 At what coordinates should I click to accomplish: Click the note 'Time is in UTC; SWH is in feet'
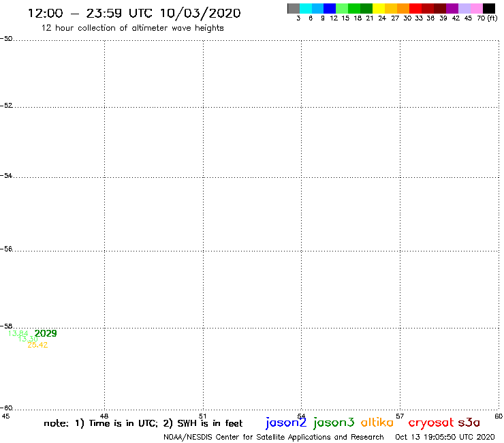click(x=143, y=423)
